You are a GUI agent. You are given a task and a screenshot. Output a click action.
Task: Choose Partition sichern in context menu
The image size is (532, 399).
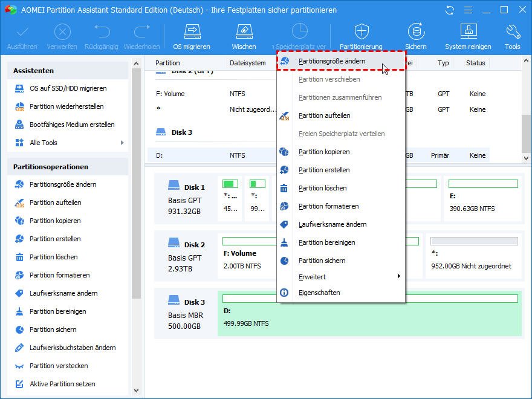point(341,261)
